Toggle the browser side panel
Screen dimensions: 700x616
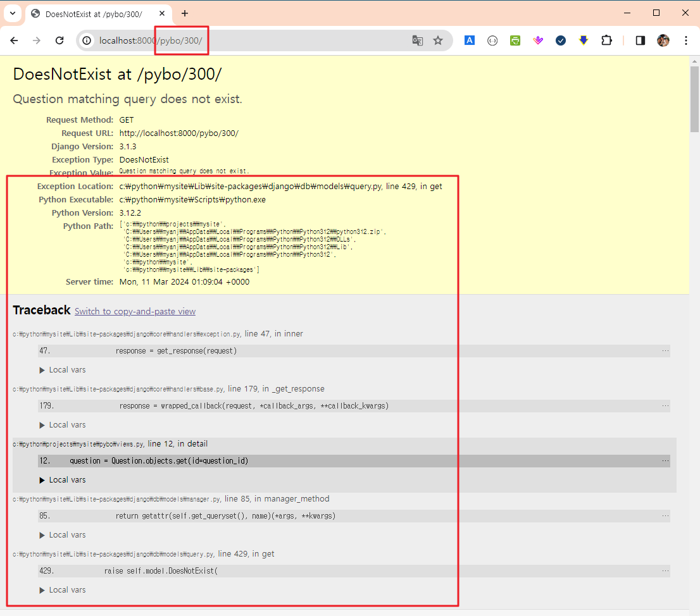coord(640,40)
